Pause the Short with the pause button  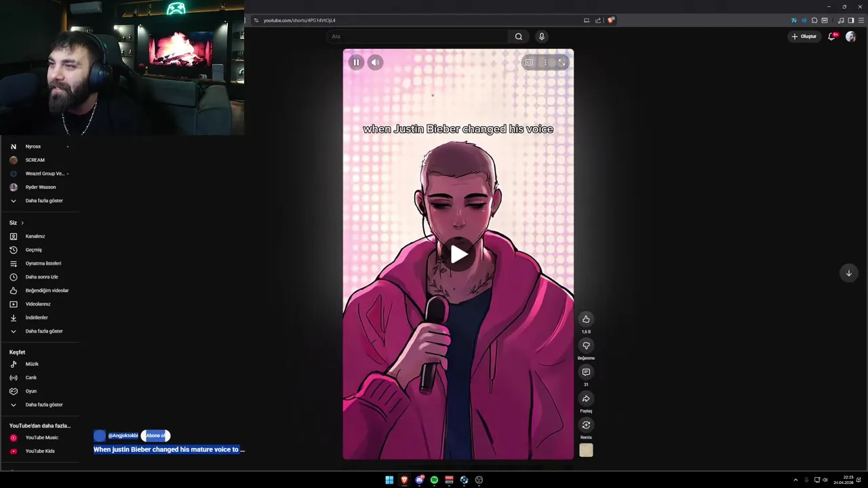click(x=356, y=62)
